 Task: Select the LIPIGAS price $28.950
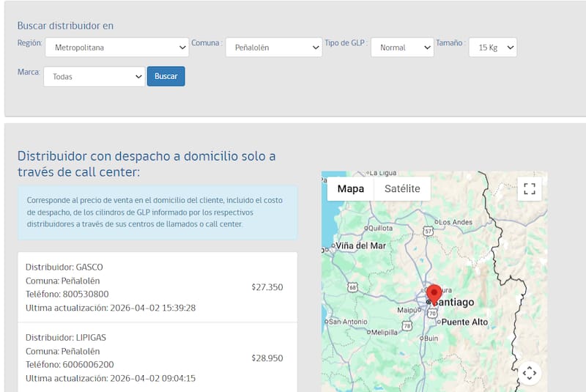[267, 358]
